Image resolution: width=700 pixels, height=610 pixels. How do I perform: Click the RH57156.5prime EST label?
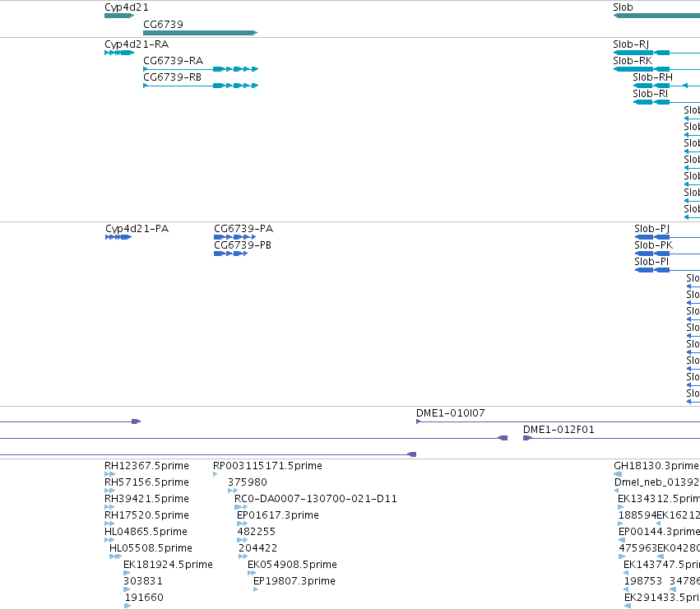pos(146,482)
